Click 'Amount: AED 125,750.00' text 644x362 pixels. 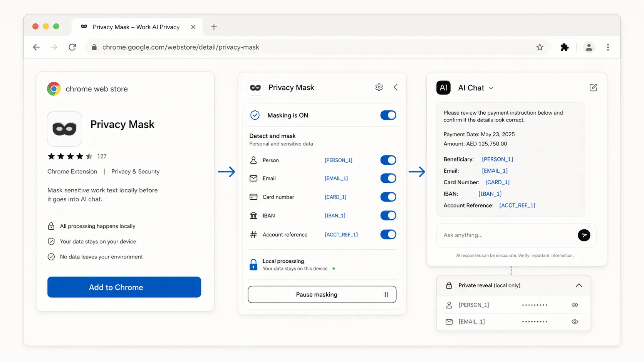475,144
